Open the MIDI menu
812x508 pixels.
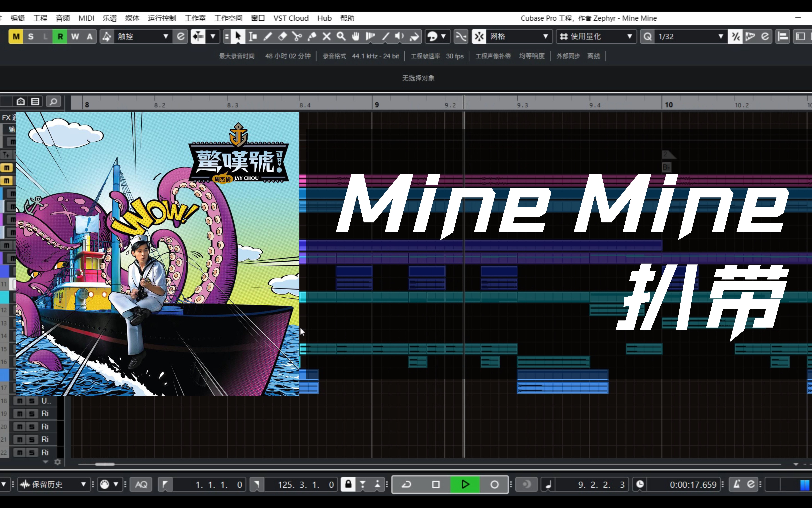86,18
